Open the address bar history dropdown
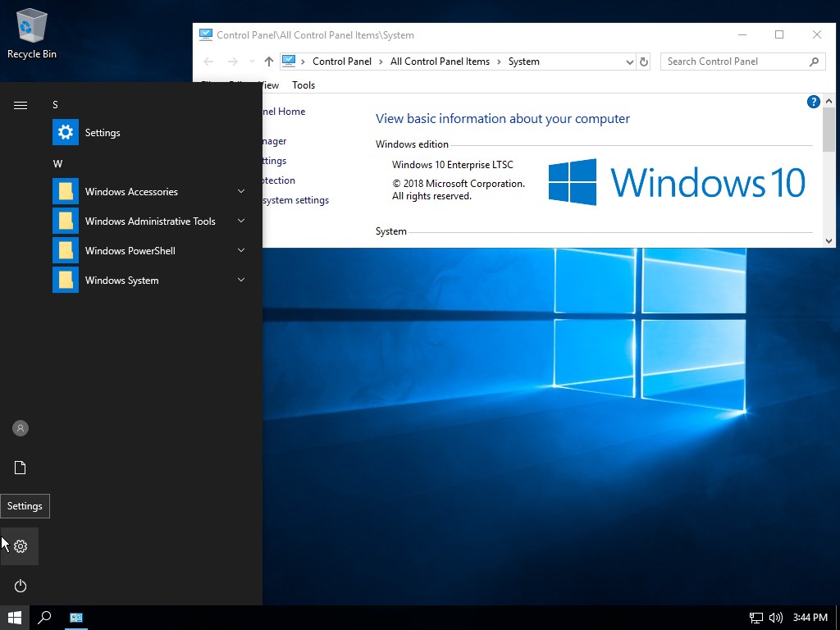The height and width of the screenshot is (630, 840). click(x=629, y=62)
